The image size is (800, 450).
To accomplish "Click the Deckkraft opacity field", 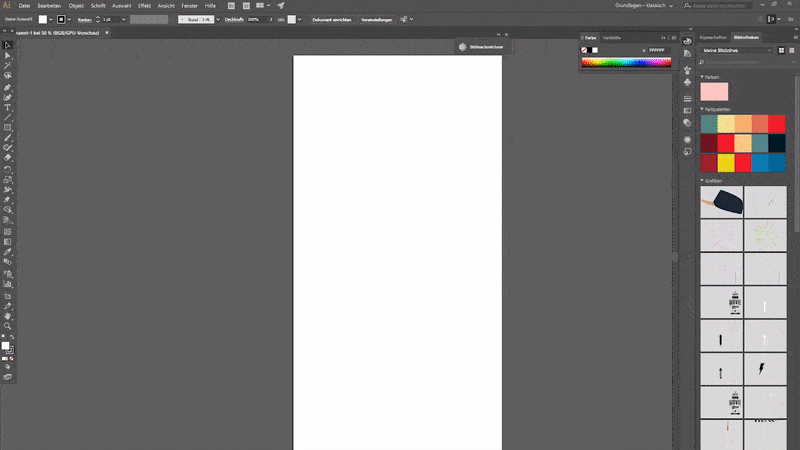I will pyautogui.click(x=257, y=19).
